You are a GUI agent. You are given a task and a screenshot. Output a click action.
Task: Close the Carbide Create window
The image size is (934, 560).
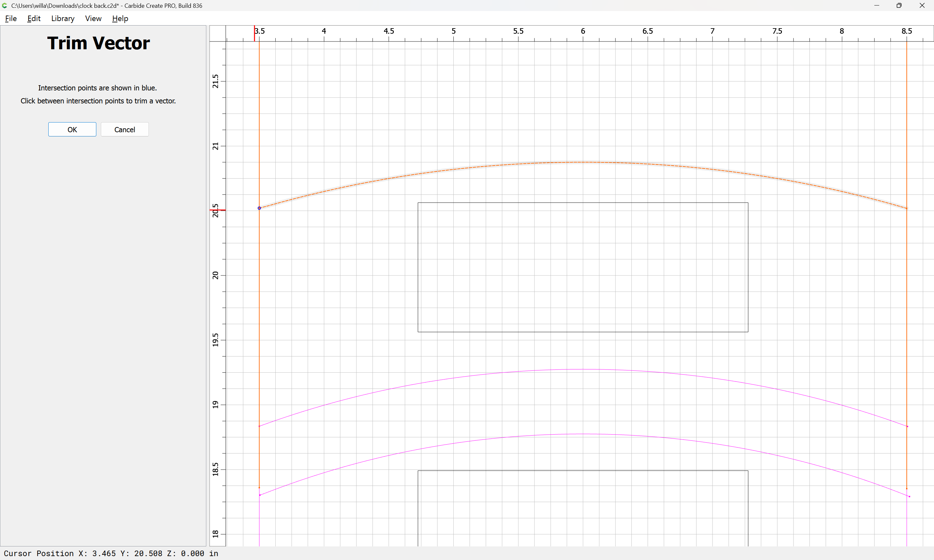coord(922,6)
